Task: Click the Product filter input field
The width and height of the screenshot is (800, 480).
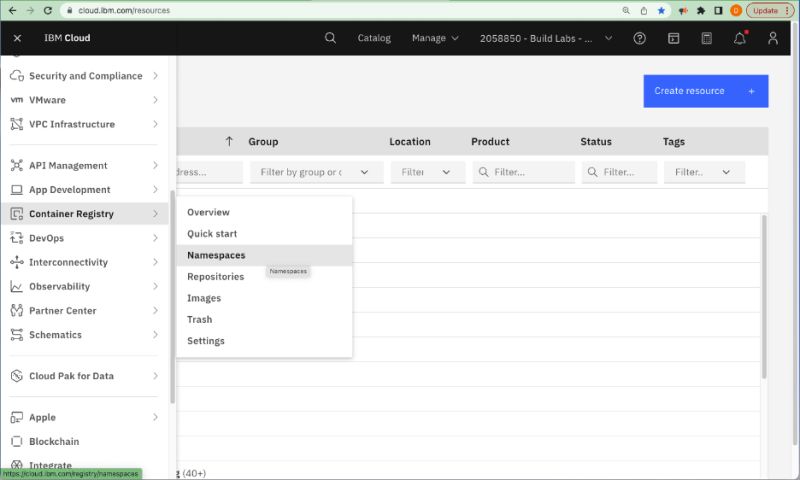Action: (x=523, y=172)
